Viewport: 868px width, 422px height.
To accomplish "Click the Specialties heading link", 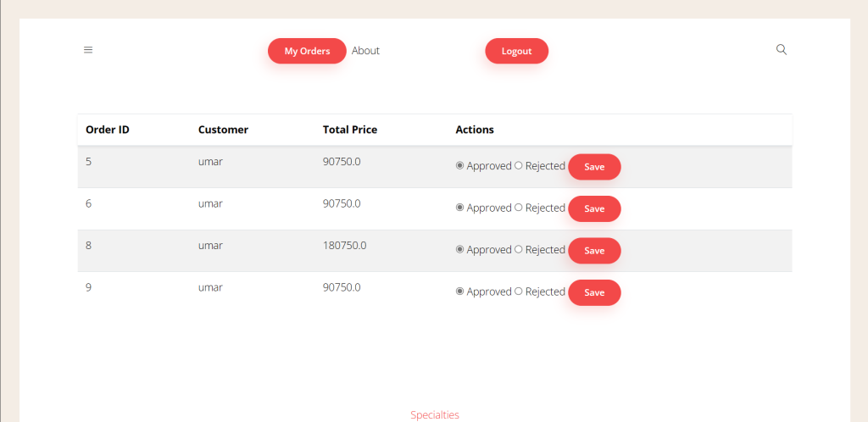I will pos(435,415).
